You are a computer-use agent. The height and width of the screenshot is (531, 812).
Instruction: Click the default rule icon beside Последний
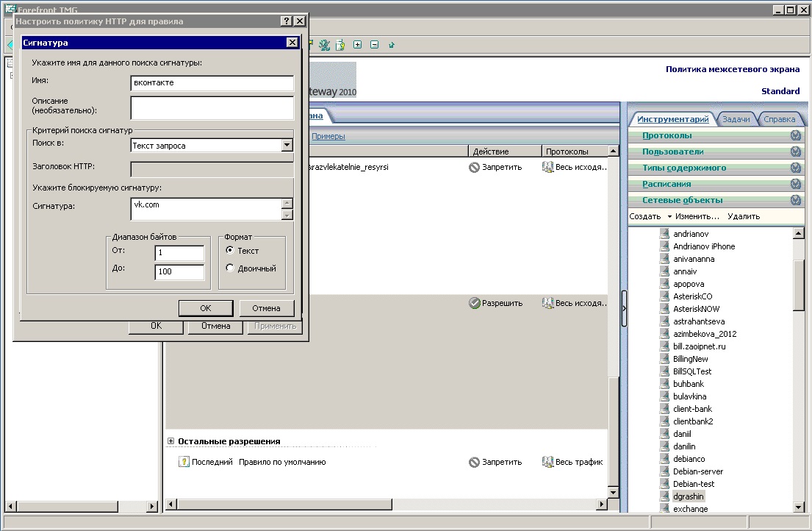(184, 462)
